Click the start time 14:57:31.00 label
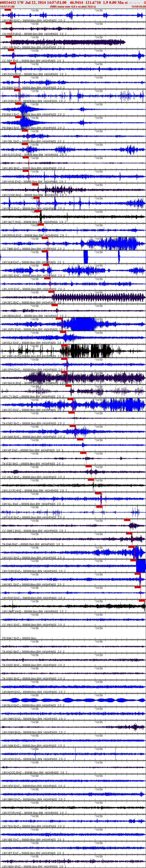The image size is (146, 868). click(x=7, y=6)
